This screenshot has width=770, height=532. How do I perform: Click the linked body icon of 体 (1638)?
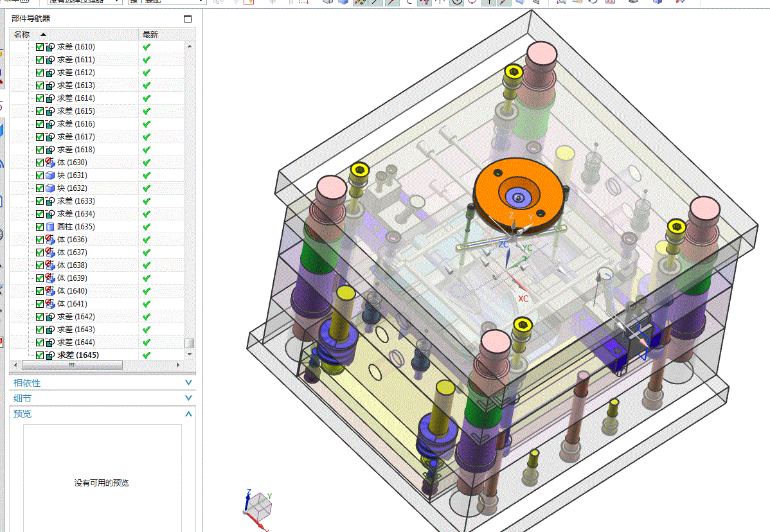click(50, 265)
